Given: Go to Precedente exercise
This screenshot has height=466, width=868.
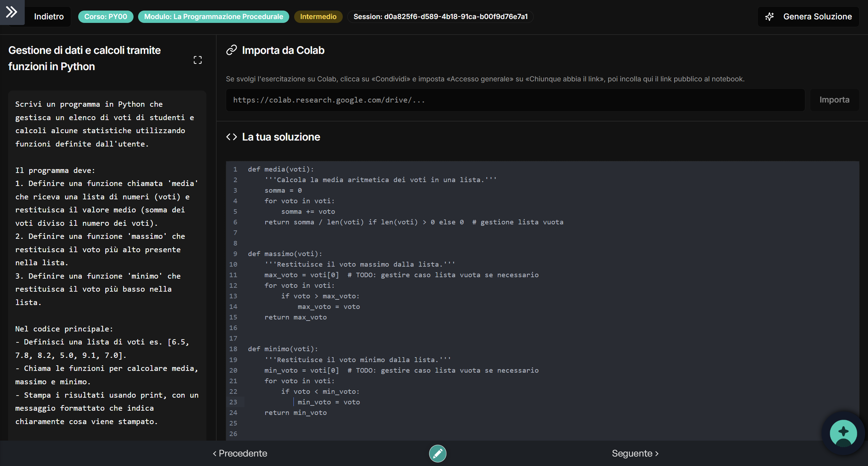Looking at the screenshot, I should 240,453.
